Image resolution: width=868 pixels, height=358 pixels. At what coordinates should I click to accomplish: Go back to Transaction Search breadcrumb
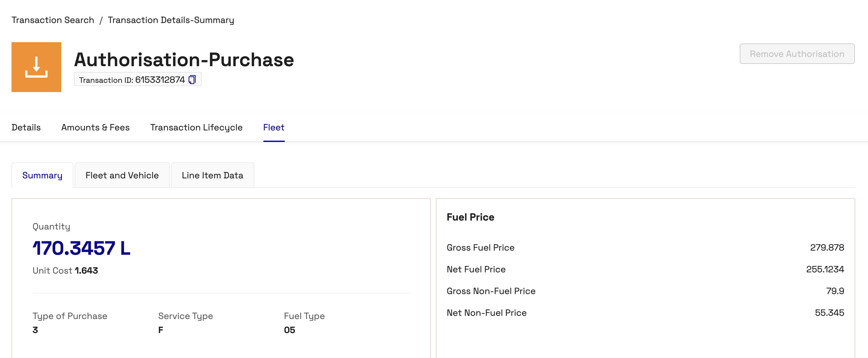(x=53, y=20)
